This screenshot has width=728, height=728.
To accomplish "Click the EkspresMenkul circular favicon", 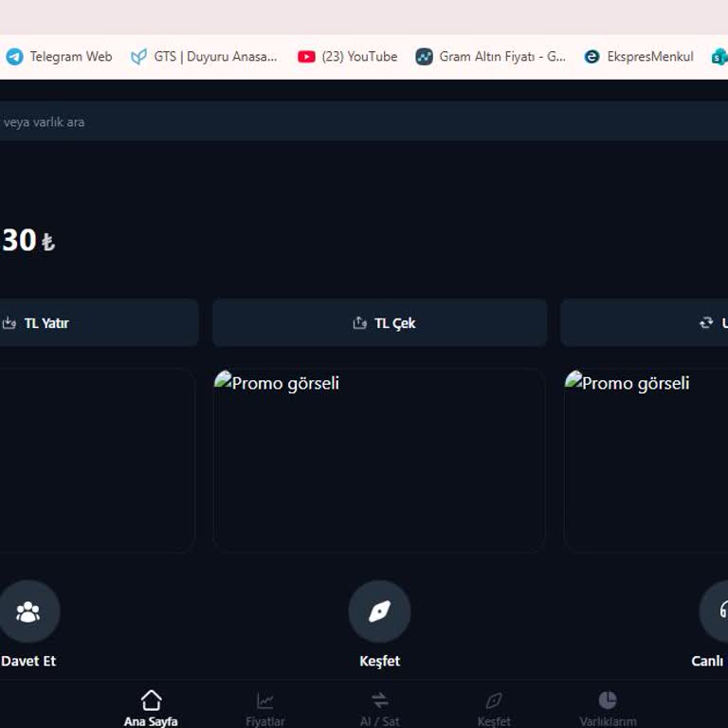I will 591,57.
